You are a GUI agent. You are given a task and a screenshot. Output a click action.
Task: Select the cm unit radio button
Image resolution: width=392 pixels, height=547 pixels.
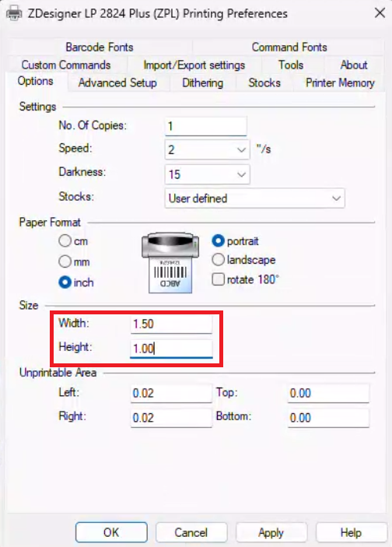click(x=65, y=240)
